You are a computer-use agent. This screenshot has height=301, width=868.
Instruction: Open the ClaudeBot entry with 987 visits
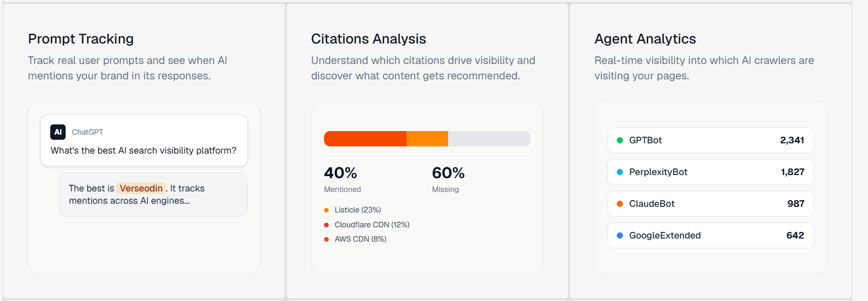pyautogui.click(x=710, y=204)
